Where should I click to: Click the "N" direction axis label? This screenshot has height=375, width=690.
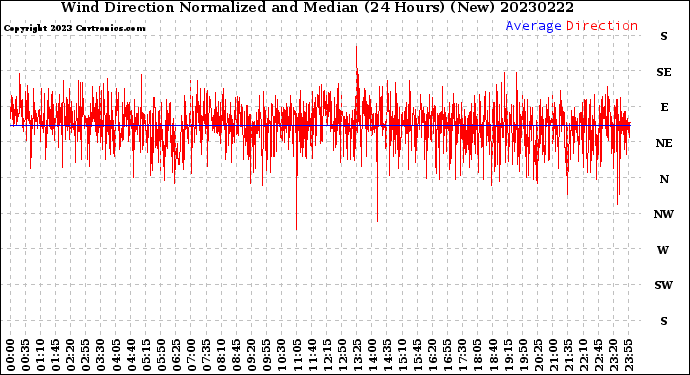(x=664, y=179)
